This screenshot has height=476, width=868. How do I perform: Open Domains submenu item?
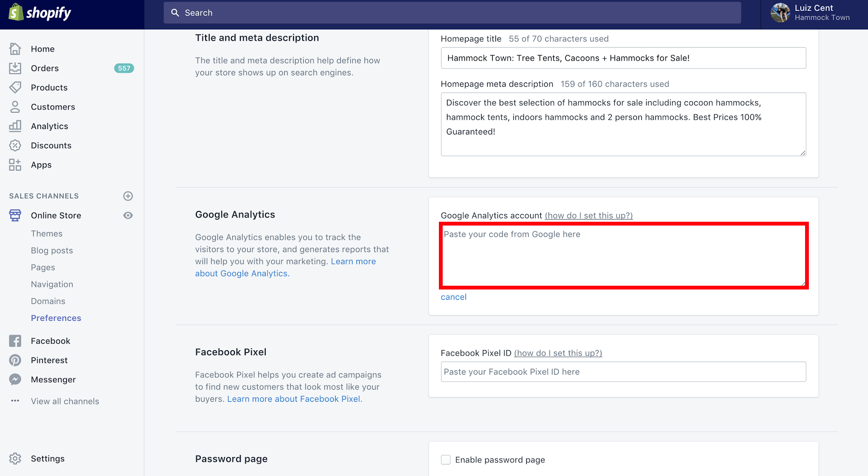point(48,301)
